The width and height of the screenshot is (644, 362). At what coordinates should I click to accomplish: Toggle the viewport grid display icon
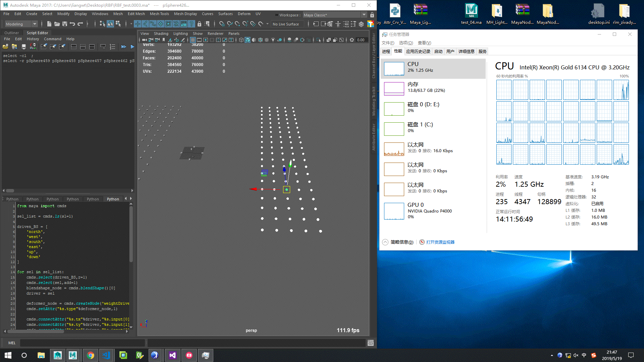(x=193, y=40)
